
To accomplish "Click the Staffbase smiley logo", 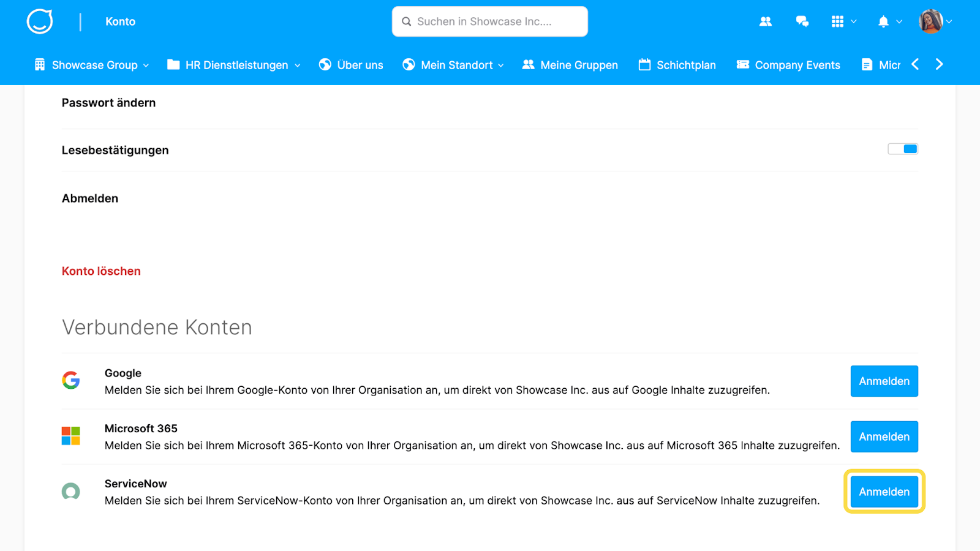I will coord(40,21).
